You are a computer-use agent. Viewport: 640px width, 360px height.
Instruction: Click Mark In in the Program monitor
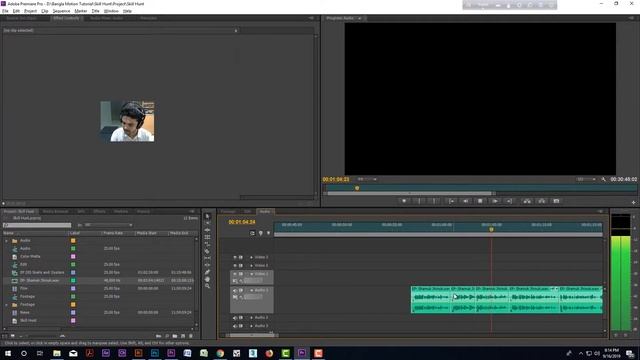(419, 201)
